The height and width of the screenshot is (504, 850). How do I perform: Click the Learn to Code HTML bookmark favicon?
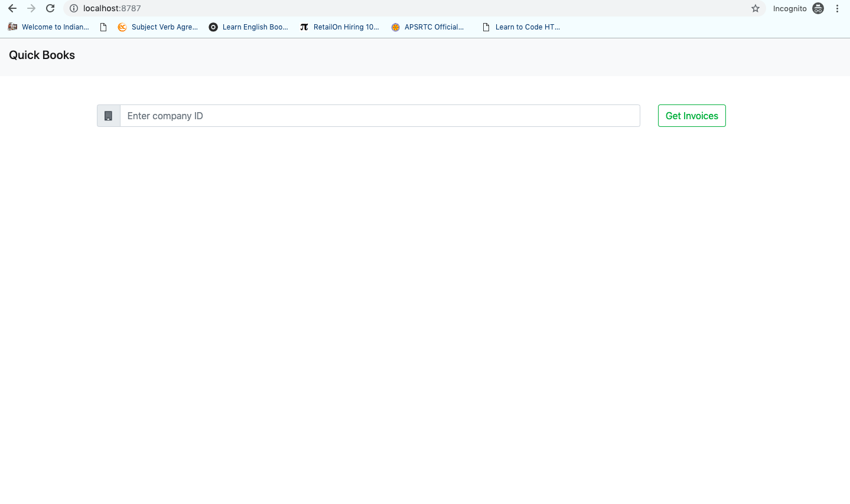click(486, 27)
